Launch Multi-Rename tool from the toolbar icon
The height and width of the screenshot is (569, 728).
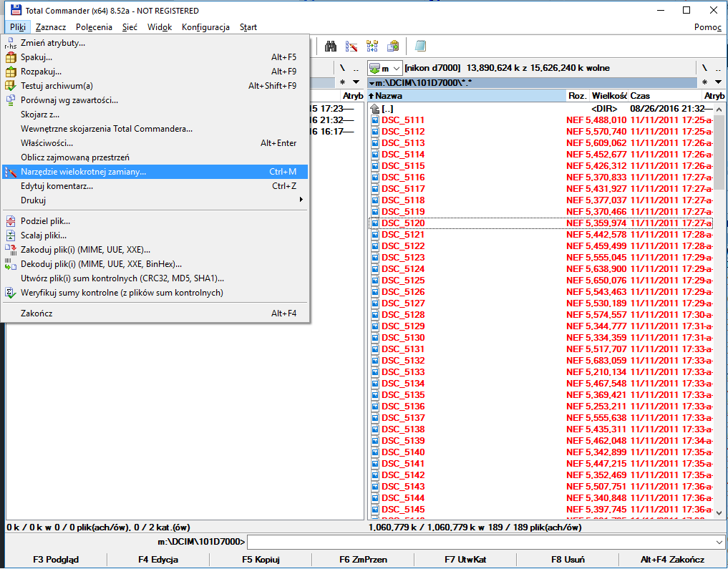pyautogui.click(x=351, y=46)
